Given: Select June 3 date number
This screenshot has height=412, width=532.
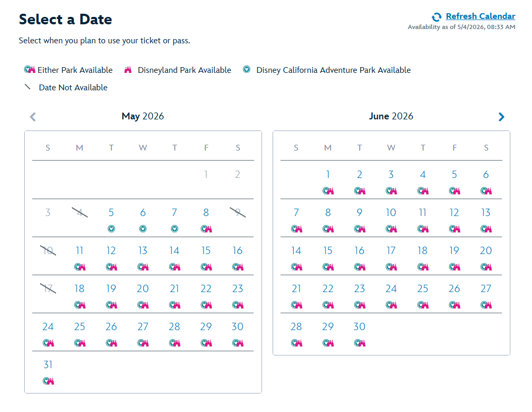Looking at the screenshot, I should click(391, 175).
